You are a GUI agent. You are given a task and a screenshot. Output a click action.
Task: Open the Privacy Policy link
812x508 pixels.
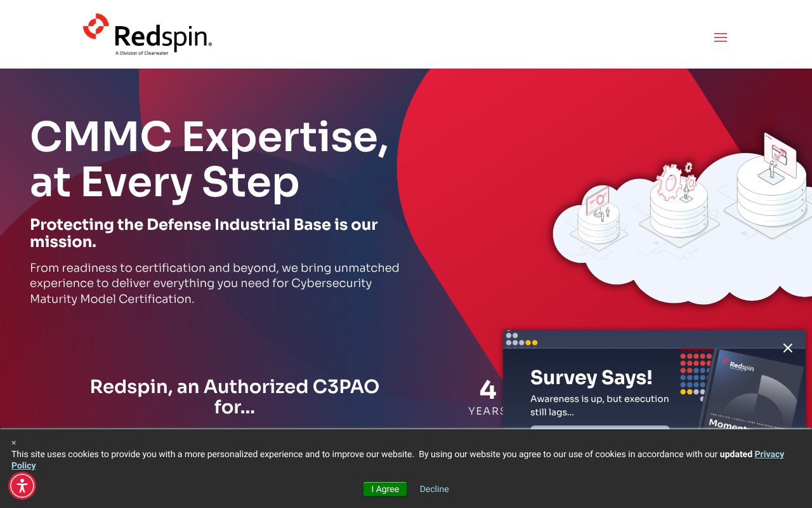768,454
